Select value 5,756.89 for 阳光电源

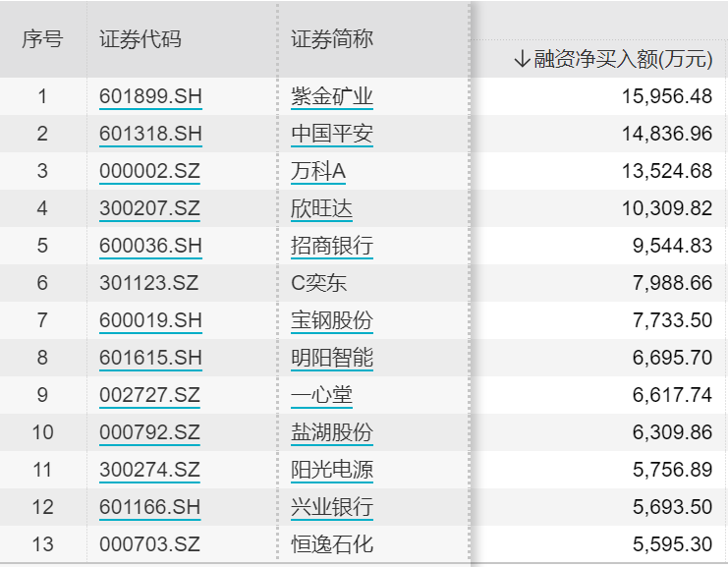click(x=672, y=470)
